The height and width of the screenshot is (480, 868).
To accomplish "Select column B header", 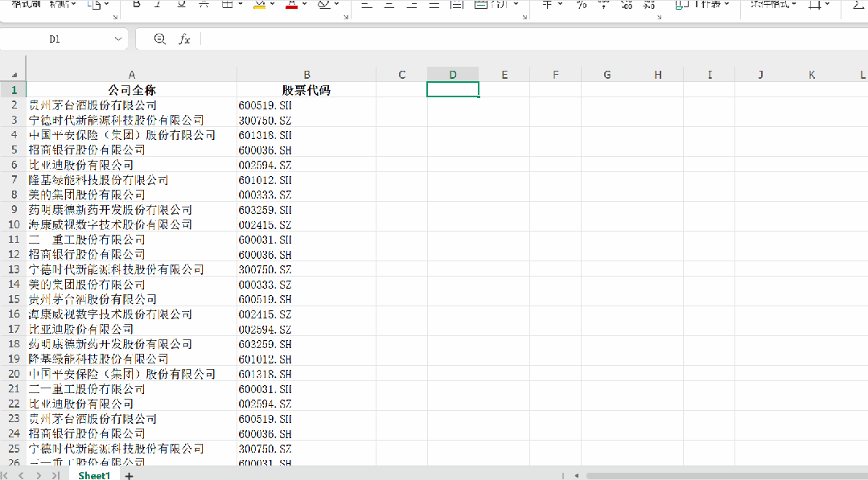I will pos(306,75).
